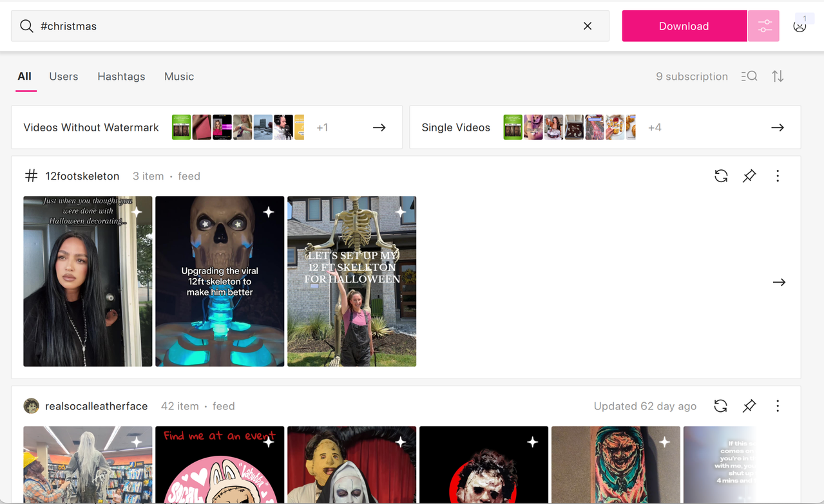Open download settings sliders icon
824x504 pixels.
pyautogui.click(x=764, y=26)
